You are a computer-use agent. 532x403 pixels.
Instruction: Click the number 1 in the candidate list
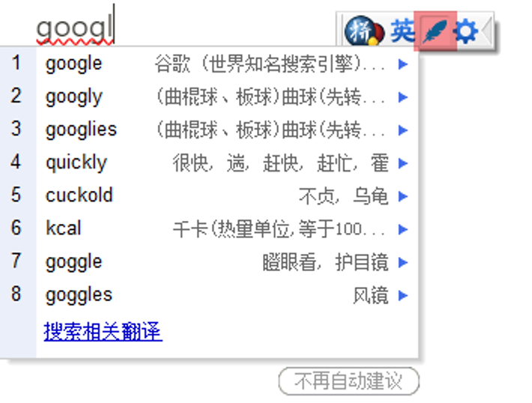pyautogui.click(x=16, y=63)
